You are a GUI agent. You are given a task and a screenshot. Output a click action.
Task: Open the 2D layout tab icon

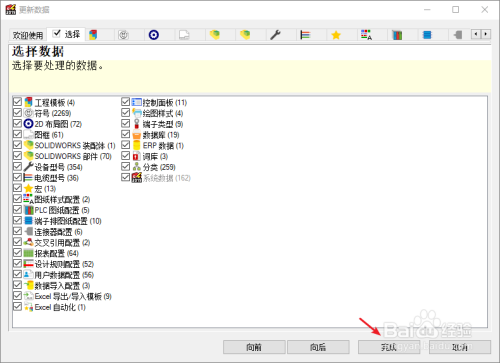(154, 35)
